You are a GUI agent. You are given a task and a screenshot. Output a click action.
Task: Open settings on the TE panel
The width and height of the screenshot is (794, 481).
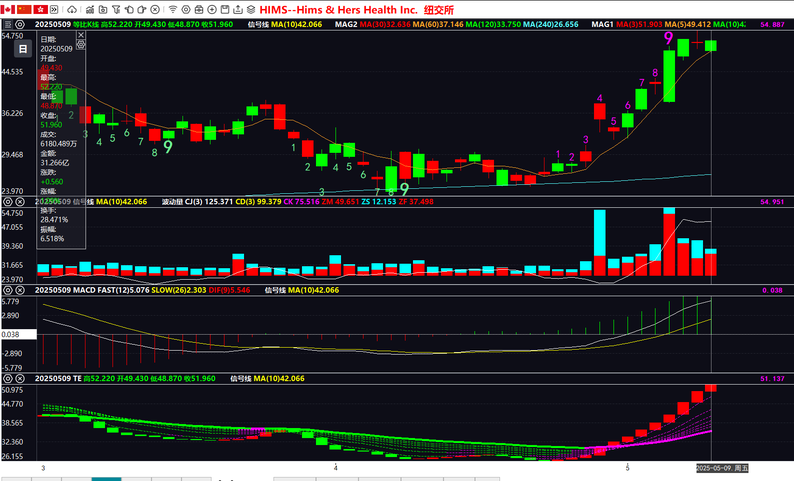click(x=8, y=379)
